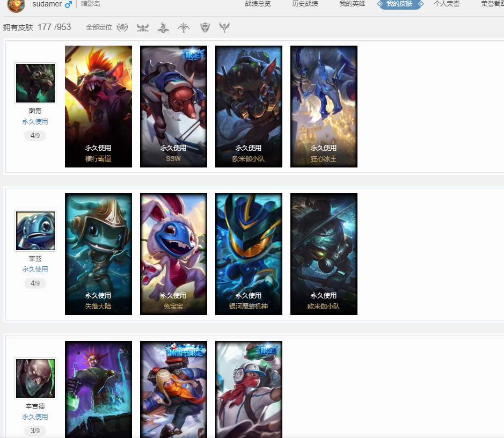
Task: Click the champion name 菲兹
Action: point(35,258)
